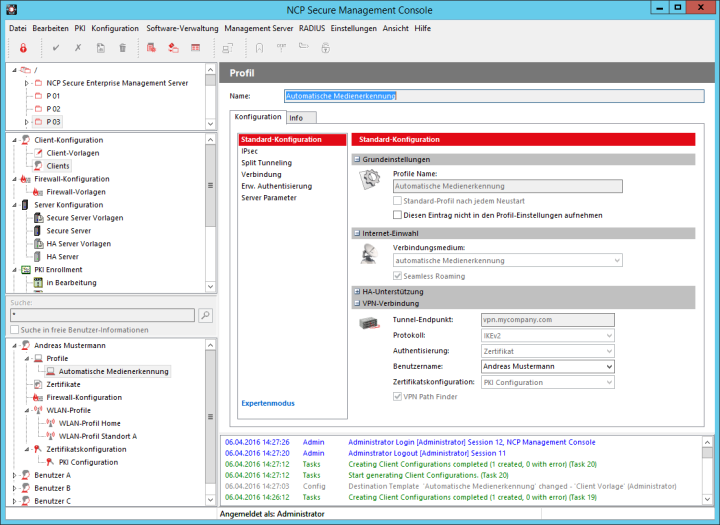
Task: Click the Expertenmodus link
Action: point(268,403)
